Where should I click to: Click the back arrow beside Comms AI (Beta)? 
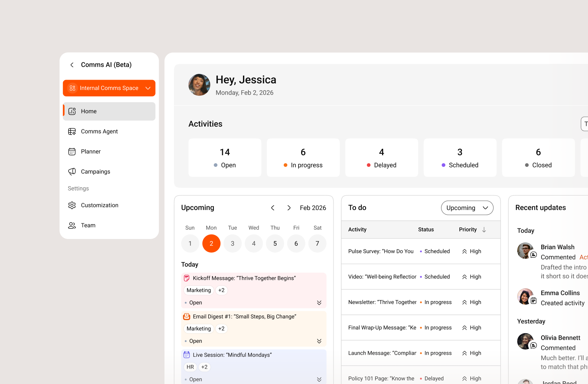[x=72, y=65]
